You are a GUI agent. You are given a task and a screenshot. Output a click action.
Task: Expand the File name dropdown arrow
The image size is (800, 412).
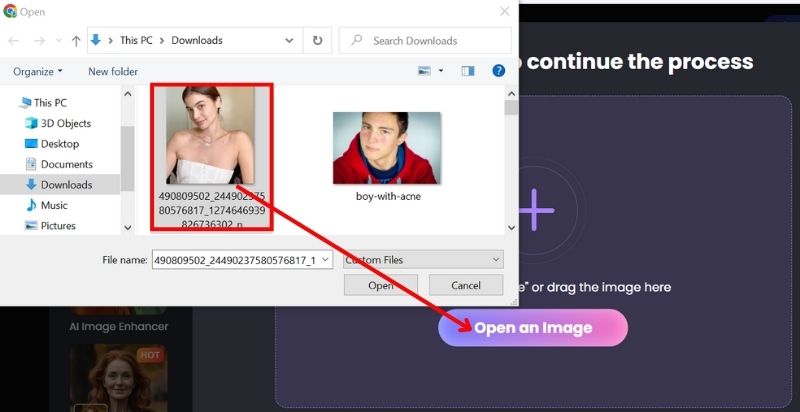click(326, 260)
